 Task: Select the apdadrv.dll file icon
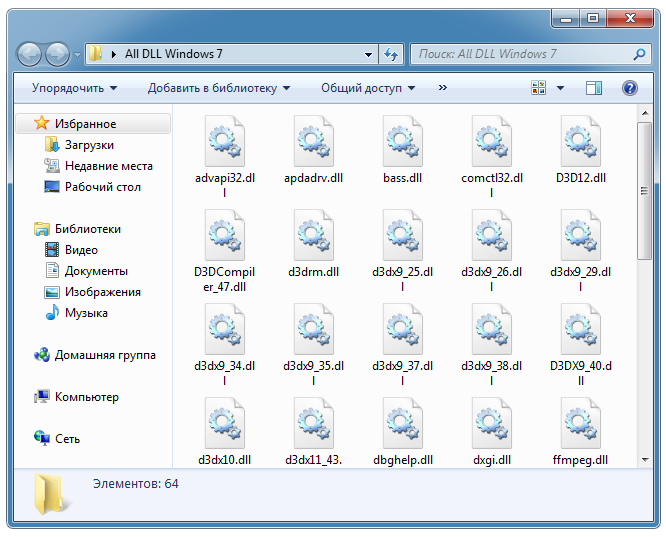(314, 141)
